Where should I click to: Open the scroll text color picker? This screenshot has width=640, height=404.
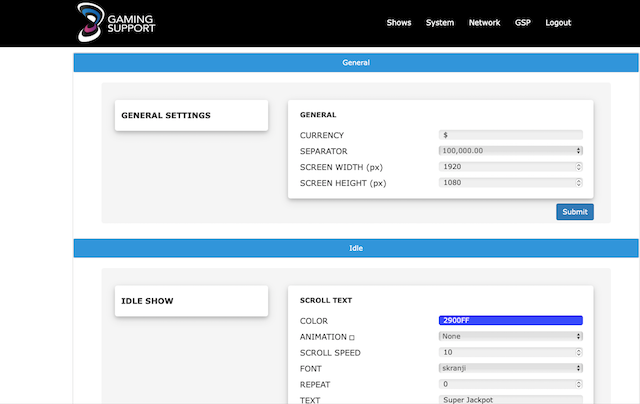pos(510,321)
